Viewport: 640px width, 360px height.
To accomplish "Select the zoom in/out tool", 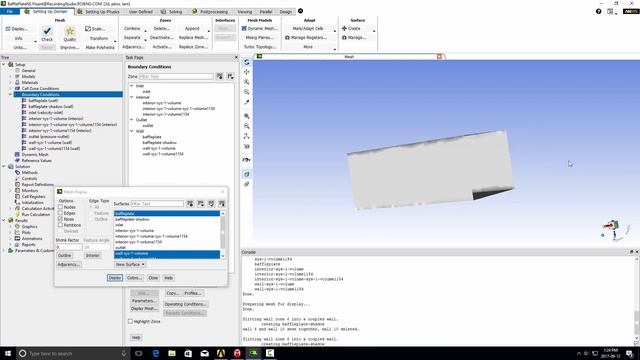I will [x=247, y=82].
